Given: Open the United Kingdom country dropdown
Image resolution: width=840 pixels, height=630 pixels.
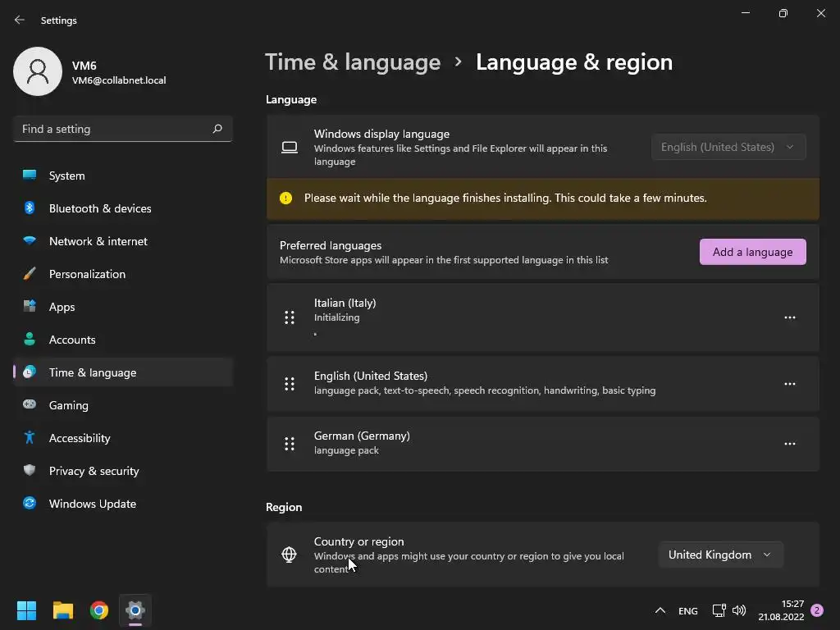Looking at the screenshot, I should 720,555.
